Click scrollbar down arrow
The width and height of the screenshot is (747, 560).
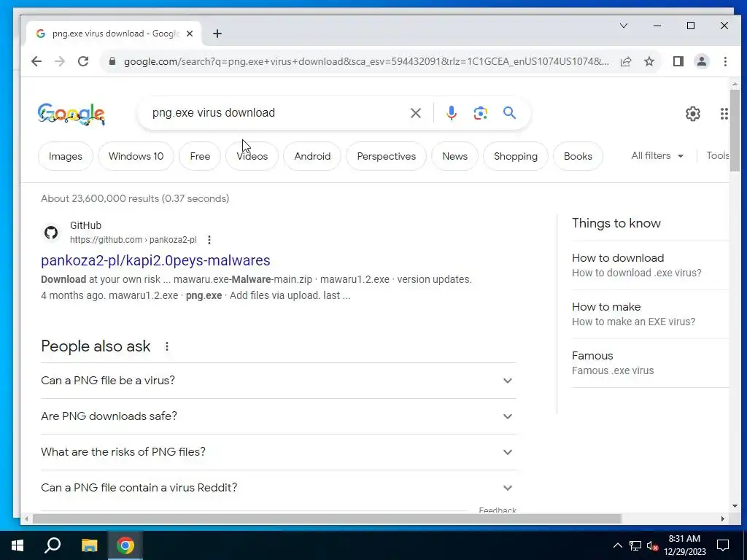(x=735, y=506)
